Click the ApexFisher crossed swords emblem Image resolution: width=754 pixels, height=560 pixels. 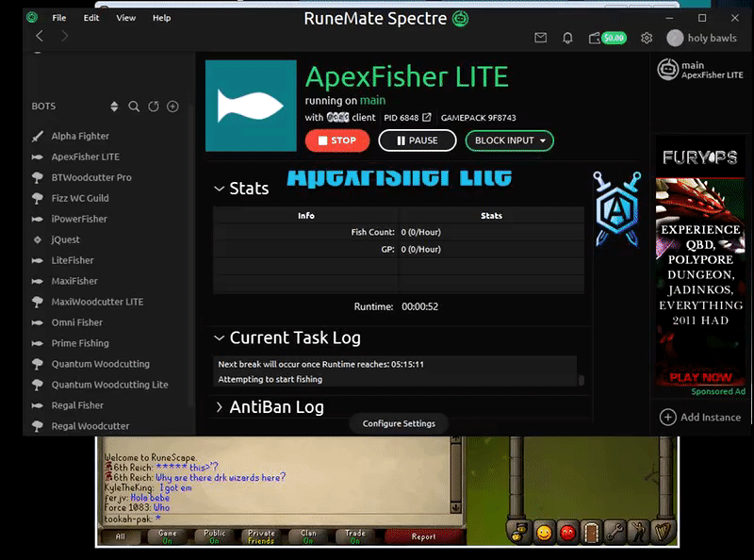pos(617,209)
